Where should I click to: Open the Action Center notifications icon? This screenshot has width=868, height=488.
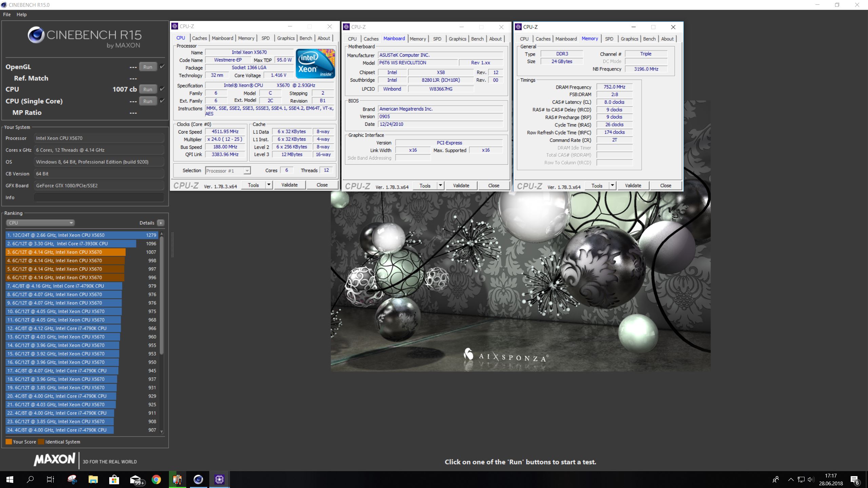pos(855,480)
